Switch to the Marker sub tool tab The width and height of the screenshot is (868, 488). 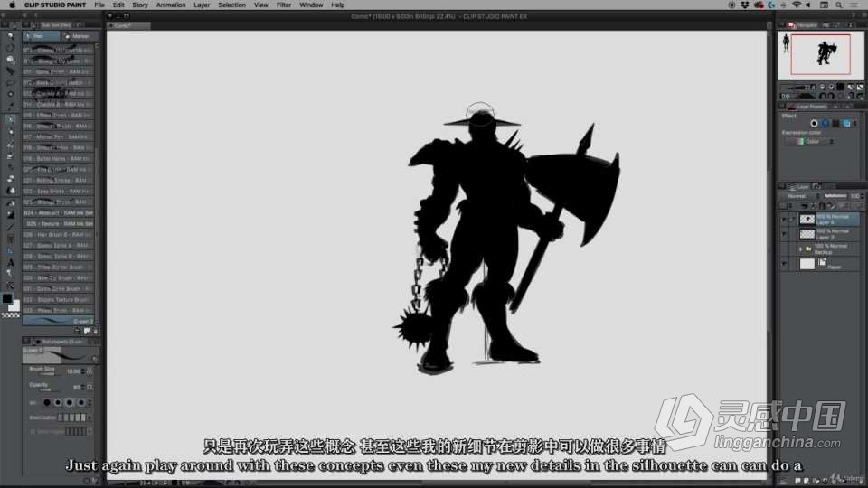pyautogui.click(x=79, y=36)
